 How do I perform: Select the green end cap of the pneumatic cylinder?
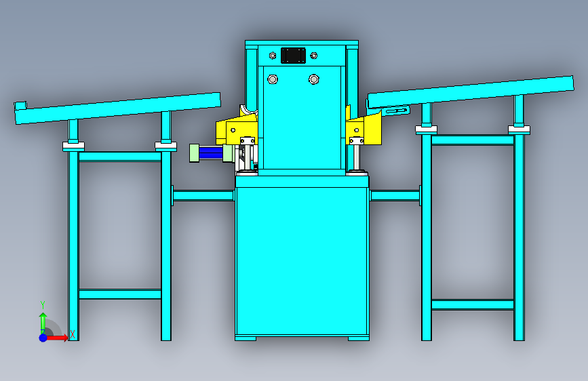tap(194, 153)
